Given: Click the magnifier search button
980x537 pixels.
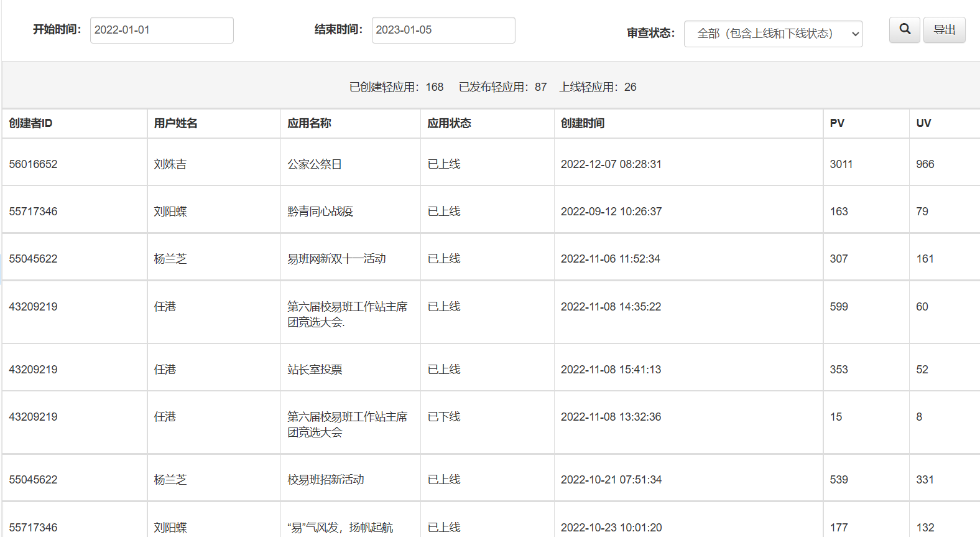Looking at the screenshot, I should pyautogui.click(x=904, y=30).
